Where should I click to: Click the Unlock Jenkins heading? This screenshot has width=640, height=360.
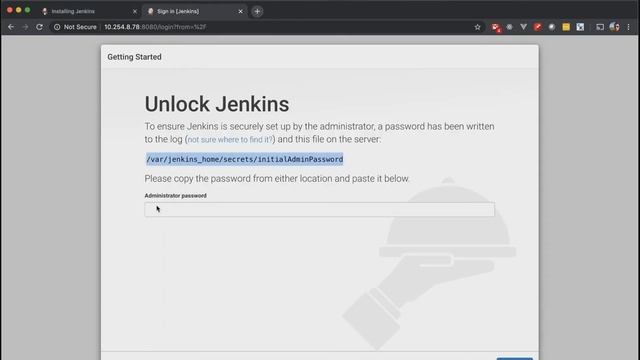217,104
